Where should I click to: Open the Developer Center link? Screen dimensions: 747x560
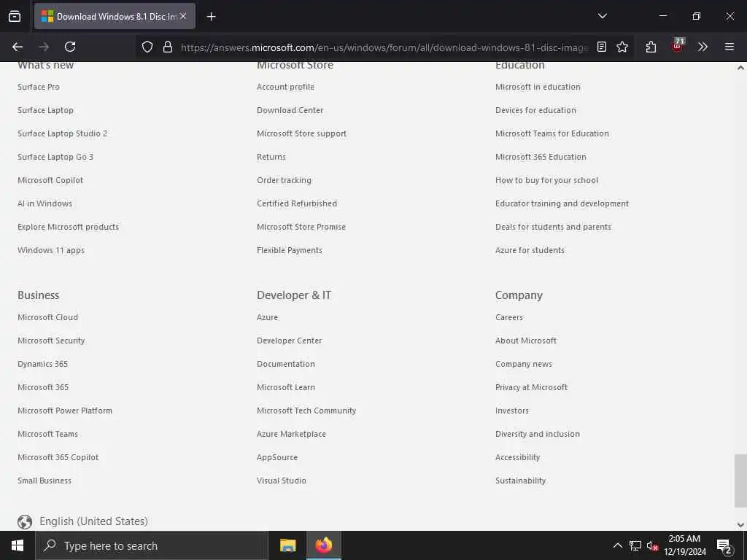pos(289,341)
